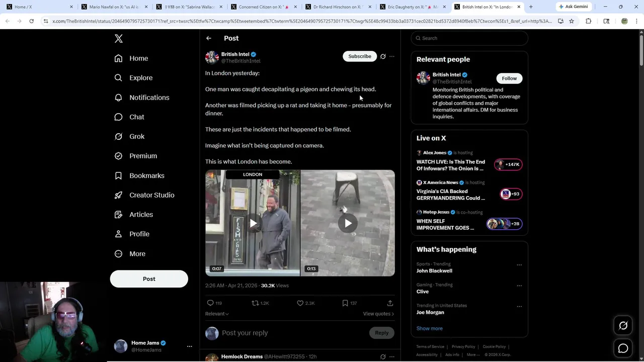
Task: Open post options three-dot menu
Action: click(392, 56)
